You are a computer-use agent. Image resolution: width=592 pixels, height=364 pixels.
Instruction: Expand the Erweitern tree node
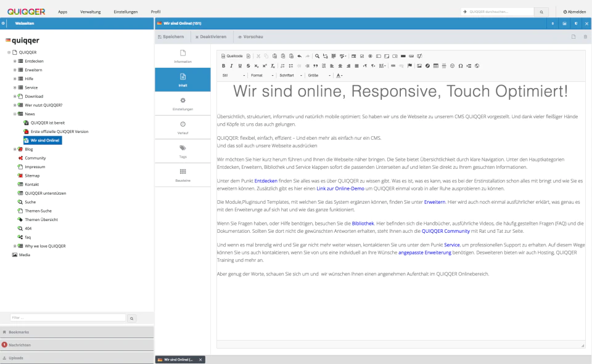coord(15,70)
